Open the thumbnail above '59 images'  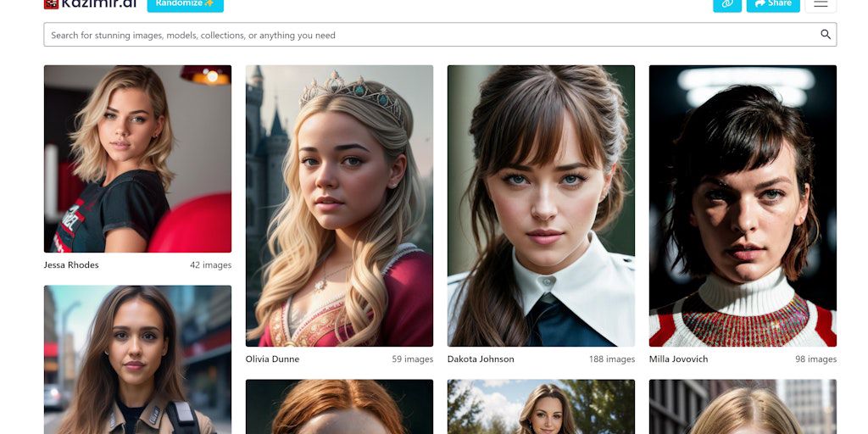[339, 206]
